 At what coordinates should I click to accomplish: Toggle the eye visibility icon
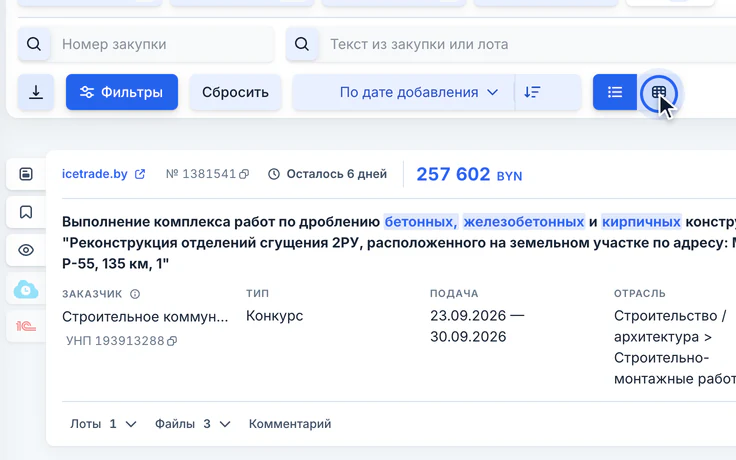pos(26,250)
